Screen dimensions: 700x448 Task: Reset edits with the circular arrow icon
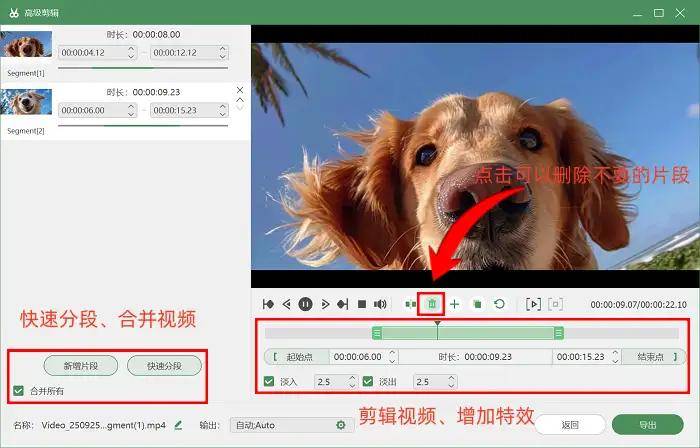499,303
